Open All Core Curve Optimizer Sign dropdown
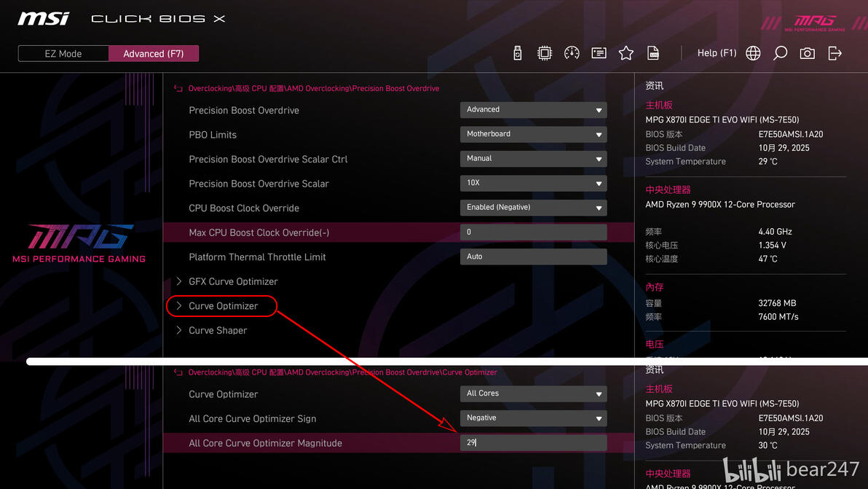868x489 pixels. click(533, 418)
